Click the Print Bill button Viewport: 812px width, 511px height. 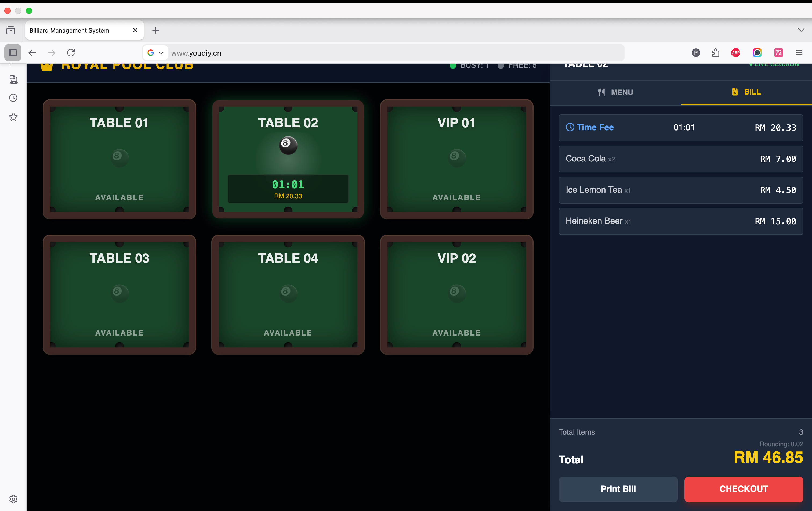(x=618, y=489)
